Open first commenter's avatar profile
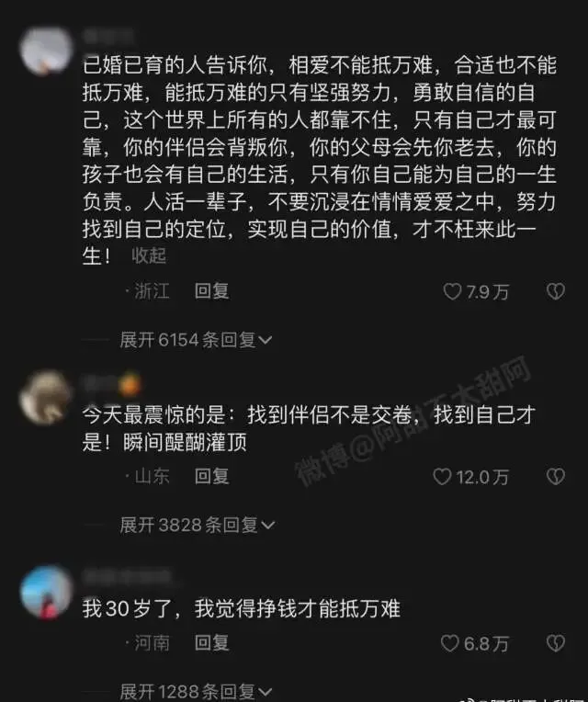The height and width of the screenshot is (702, 588). [46, 51]
